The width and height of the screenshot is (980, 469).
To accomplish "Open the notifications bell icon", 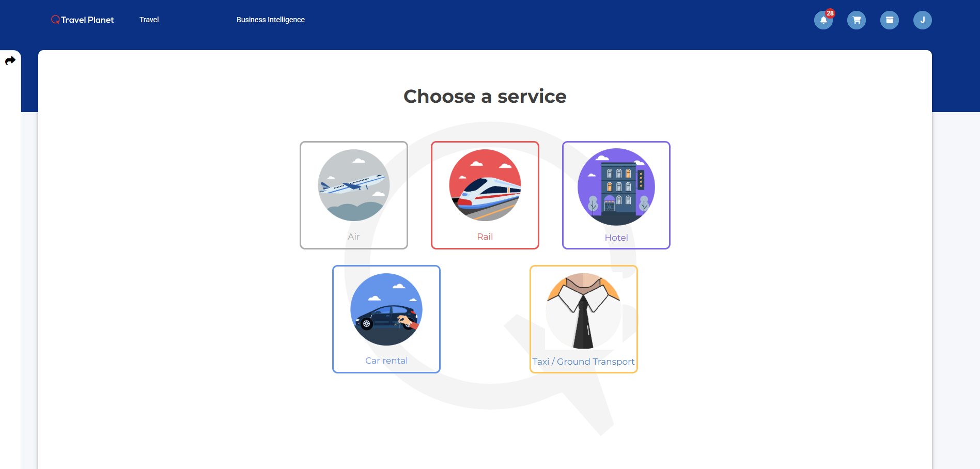I will (823, 20).
